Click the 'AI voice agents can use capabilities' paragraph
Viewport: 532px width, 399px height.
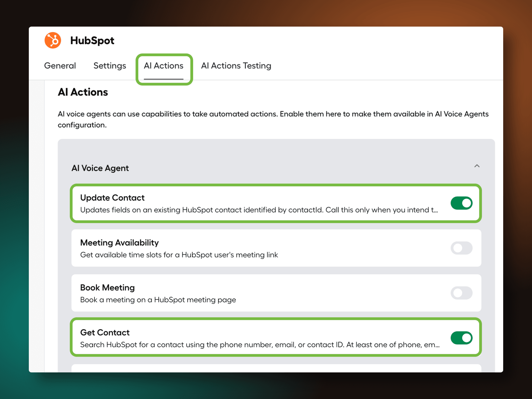(x=273, y=119)
